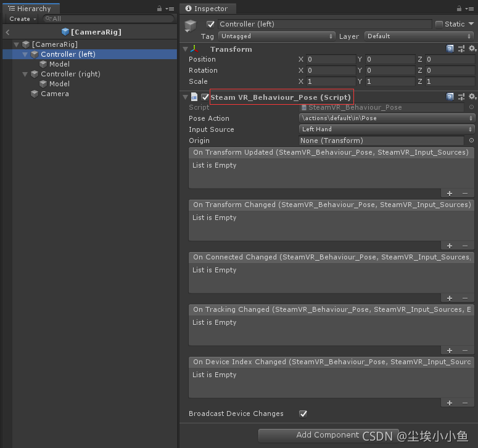Switch to the Hierarchy tab
The height and width of the screenshot is (448, 478).
(x=31, y=9)
